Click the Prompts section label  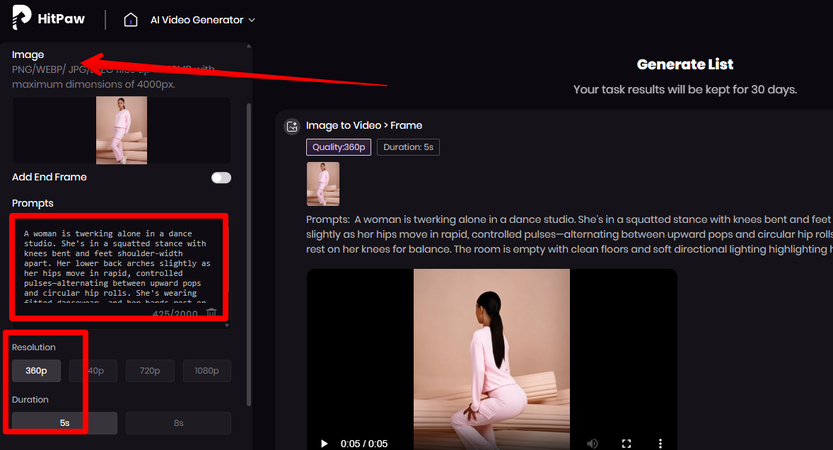32,203
